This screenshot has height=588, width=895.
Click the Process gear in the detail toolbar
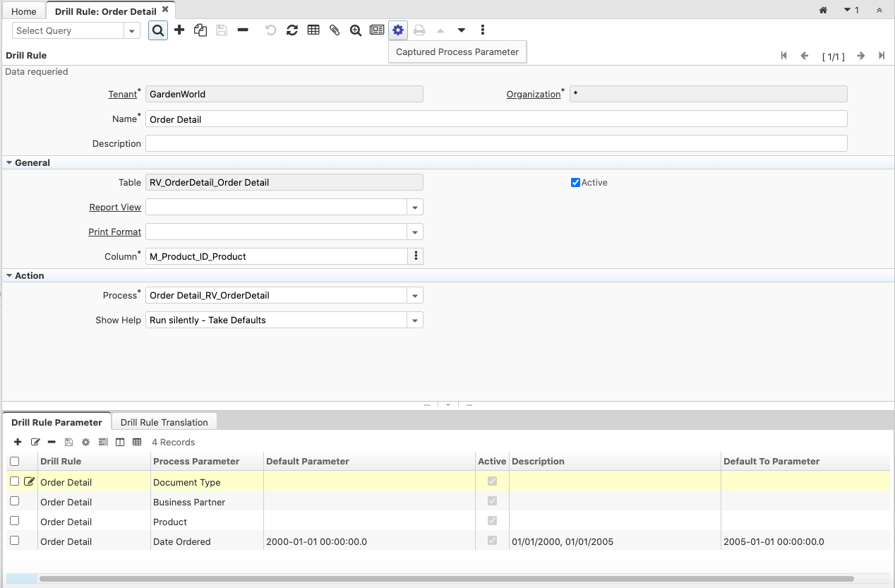click(x=85, y=442)
